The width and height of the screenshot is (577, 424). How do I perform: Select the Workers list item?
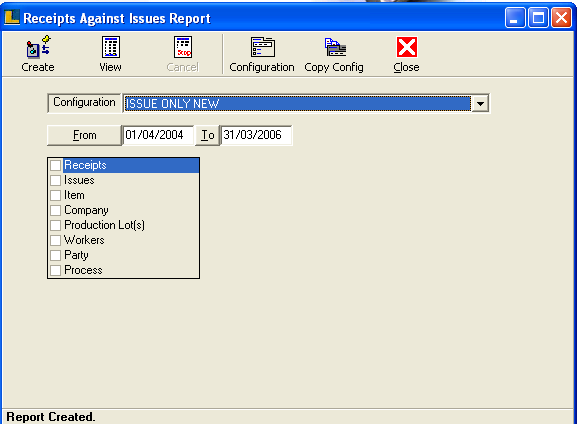(x=84, y=240)
